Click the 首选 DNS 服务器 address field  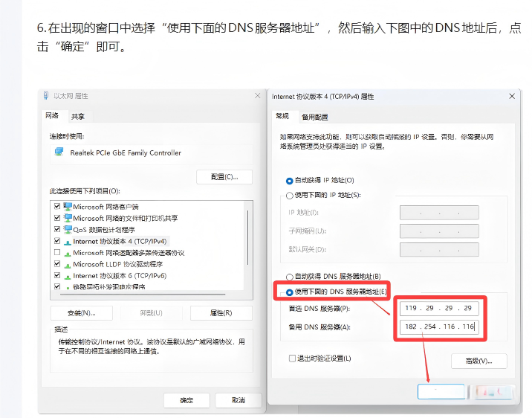click(439, 309)
